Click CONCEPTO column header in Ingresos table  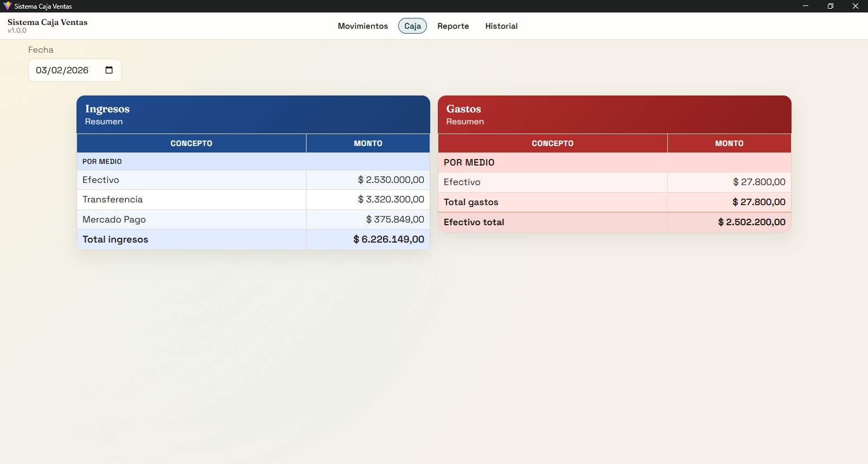point(191,143)
